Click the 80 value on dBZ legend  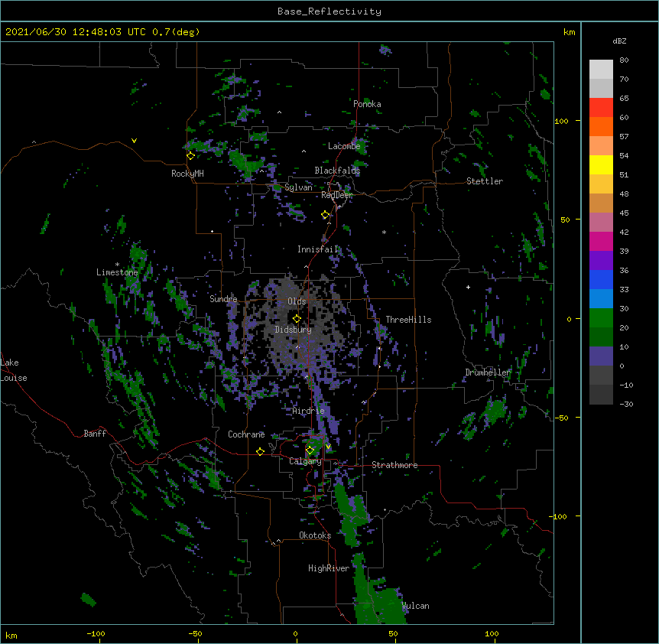tap(624, 60)
